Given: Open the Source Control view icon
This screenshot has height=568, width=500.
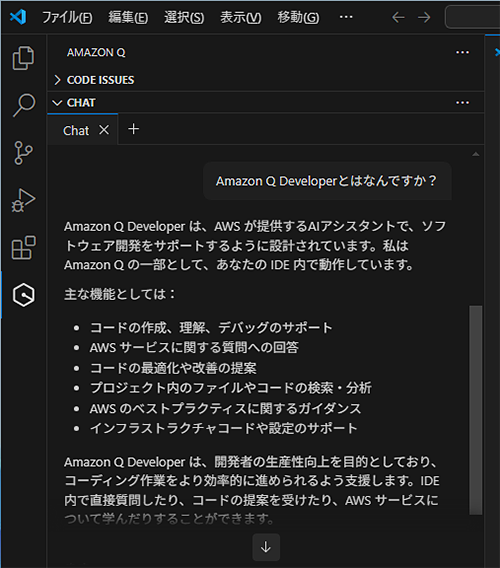Looking at the screenshot, I should [24, 153].
